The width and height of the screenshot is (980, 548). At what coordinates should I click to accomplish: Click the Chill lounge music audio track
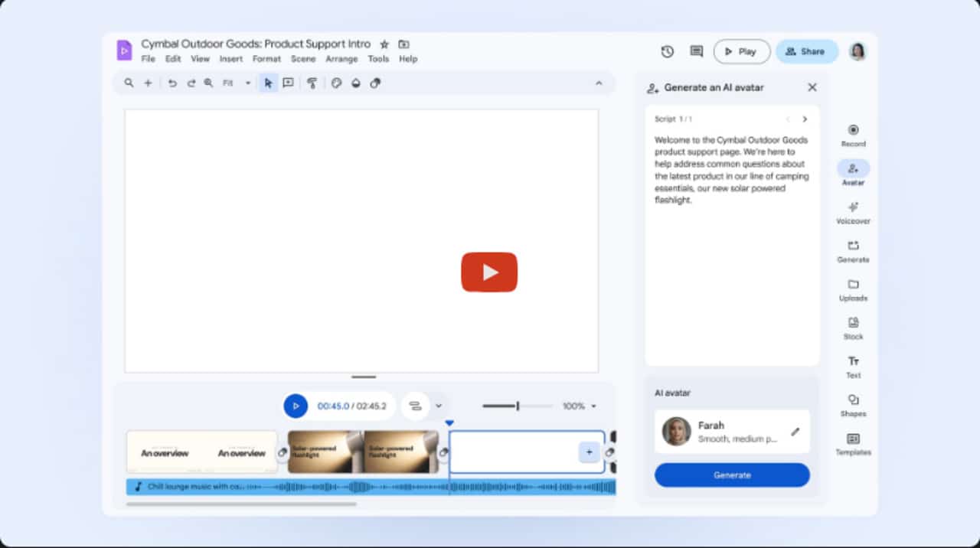371,487
